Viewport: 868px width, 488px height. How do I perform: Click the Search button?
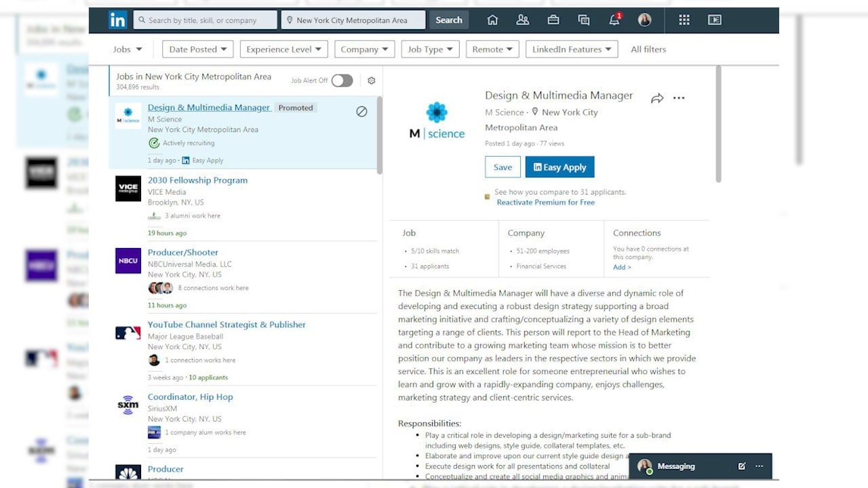[x=448, y=20]
